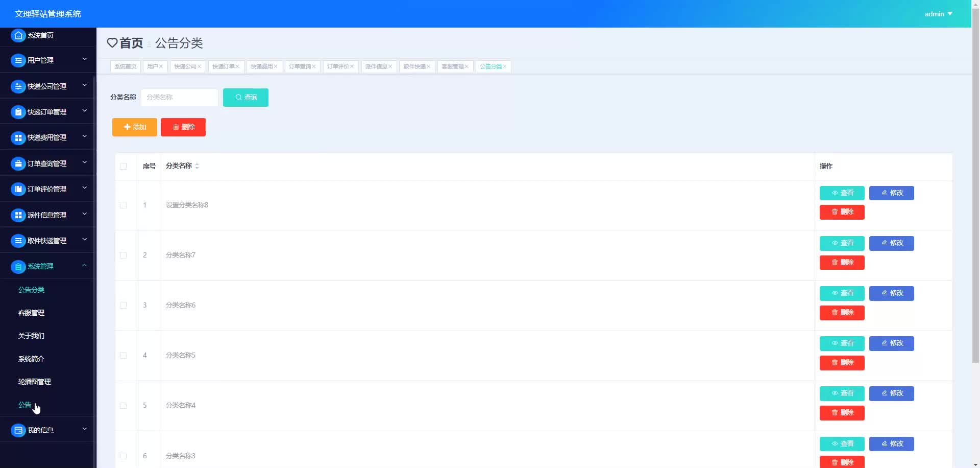Image resolution: width=980 pixels, height=468 pixels.
Task: Open 公告 submenu item
Action: (25, 405)
